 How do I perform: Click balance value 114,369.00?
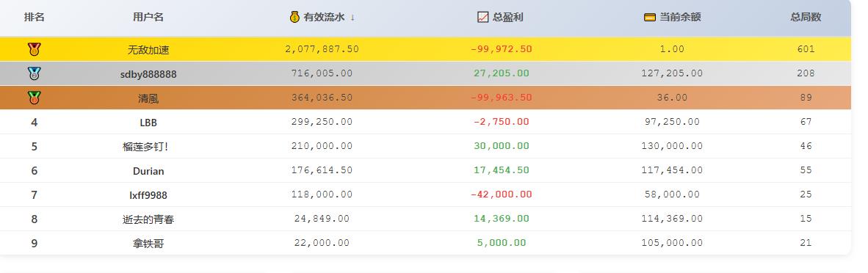[672, 219]
